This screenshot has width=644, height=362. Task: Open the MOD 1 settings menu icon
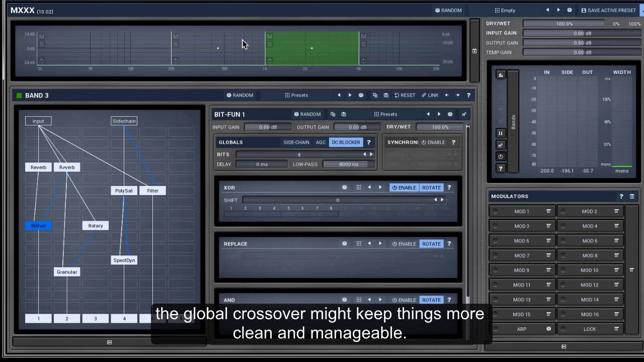pos(548,212)
